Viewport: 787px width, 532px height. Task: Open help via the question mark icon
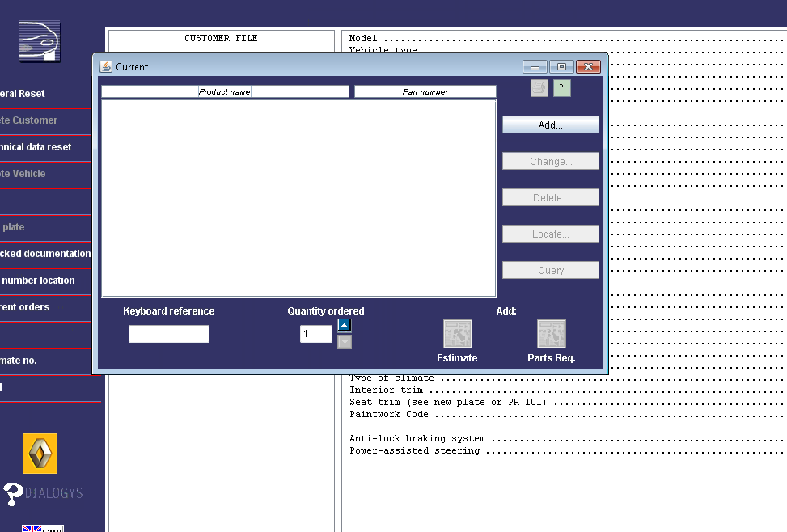[x=561, y=88]
